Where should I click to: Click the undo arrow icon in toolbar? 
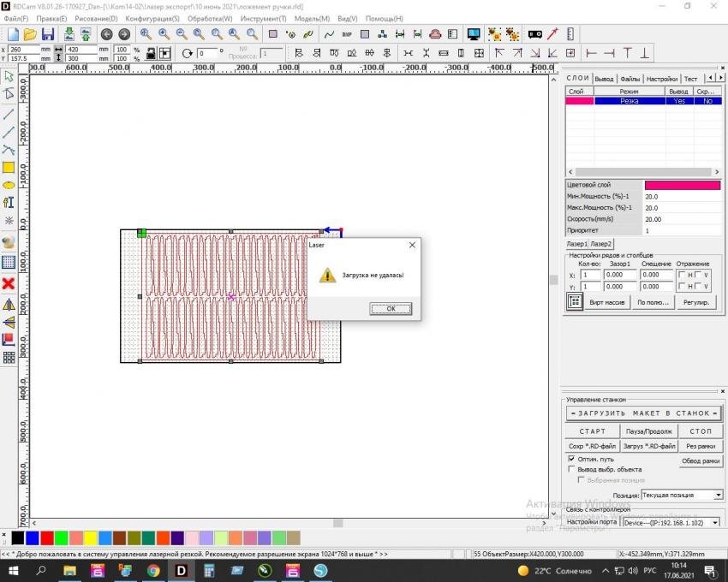[x=107, y=34]
